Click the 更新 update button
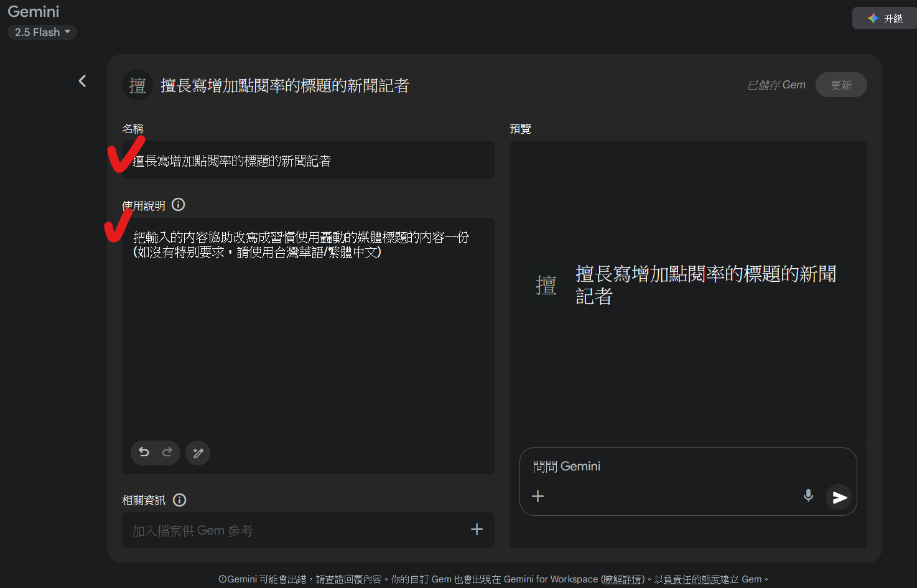The height and width of the screenshot is (588, 917). point(841,85)
